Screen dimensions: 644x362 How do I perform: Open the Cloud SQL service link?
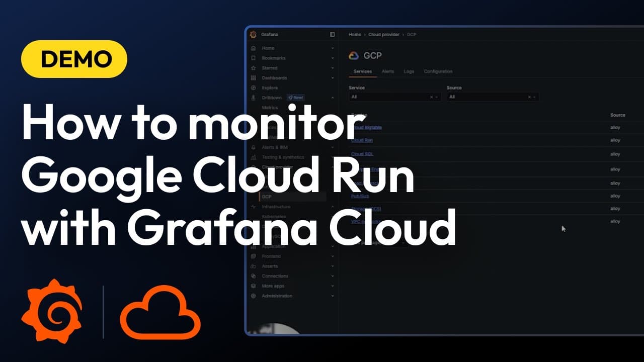point(362,154)
